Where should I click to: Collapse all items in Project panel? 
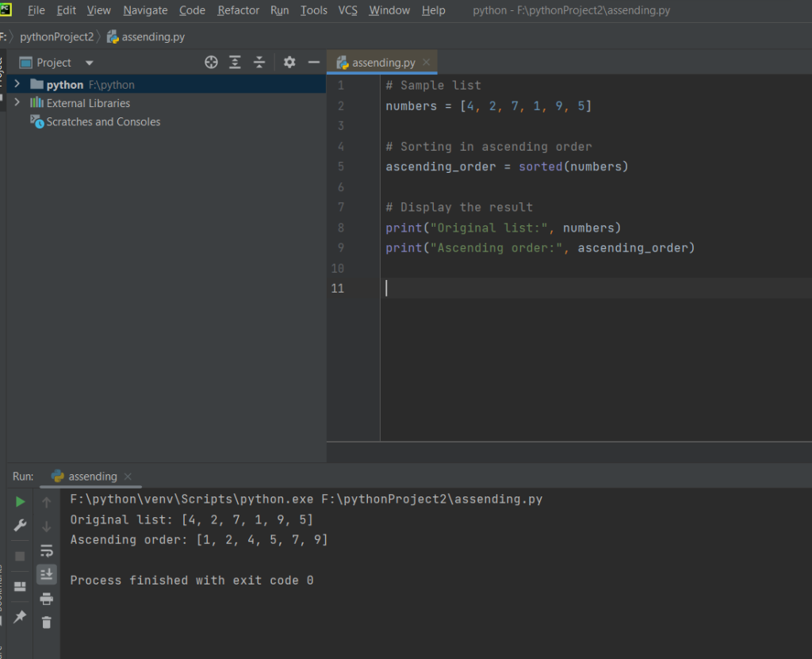tap(259, 63)
